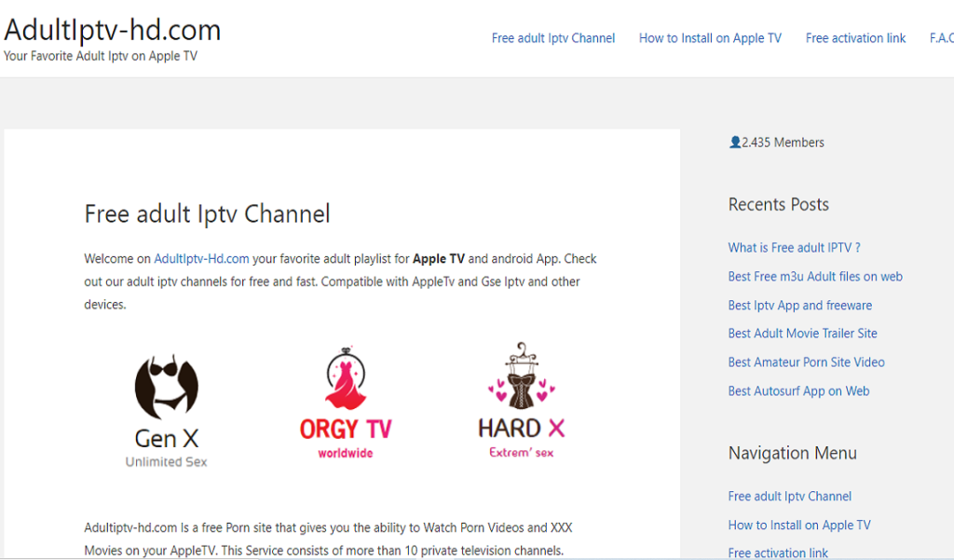
Task: Click Free adult Iptv Channel in Navigation Menu sidebar
Action: click(790, 496)
